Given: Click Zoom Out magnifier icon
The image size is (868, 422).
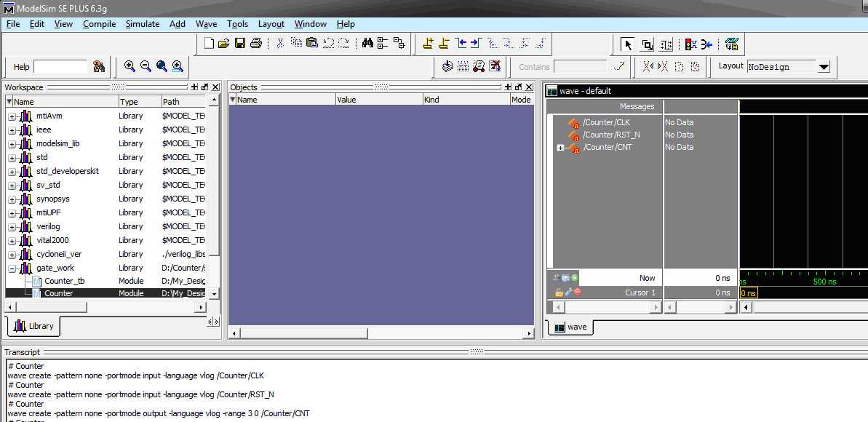Looking at the screenshot, I should [146, 66].
